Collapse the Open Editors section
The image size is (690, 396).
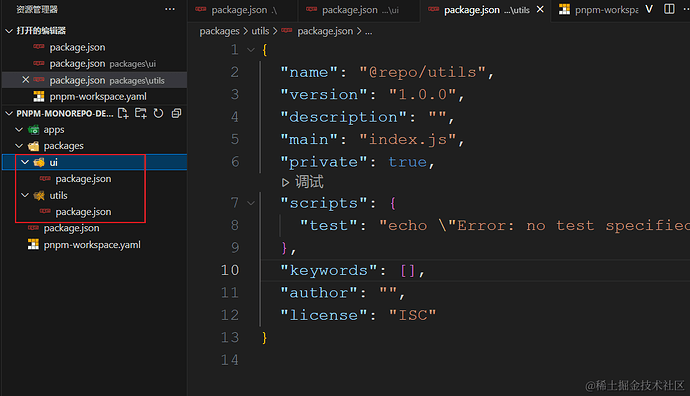(x=9, y=31)
